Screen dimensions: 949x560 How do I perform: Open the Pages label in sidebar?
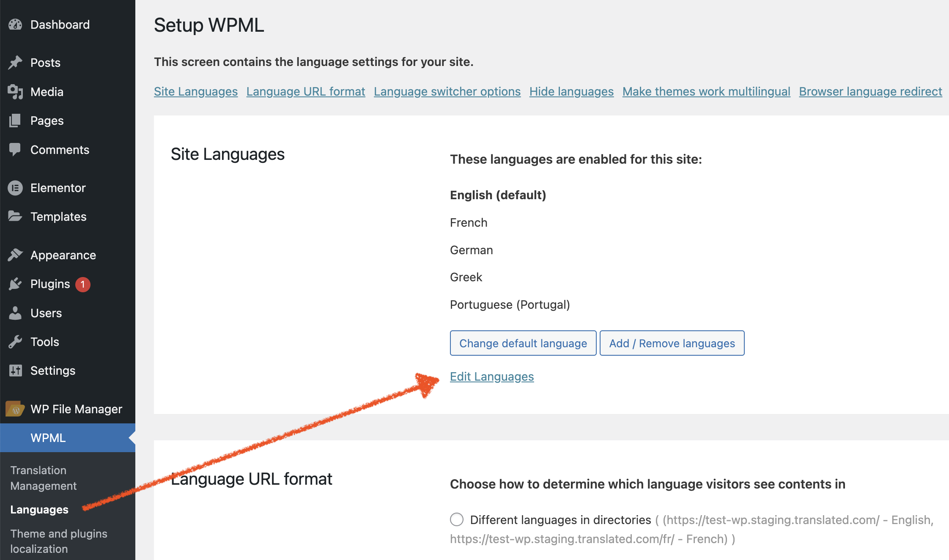point(47,121)
